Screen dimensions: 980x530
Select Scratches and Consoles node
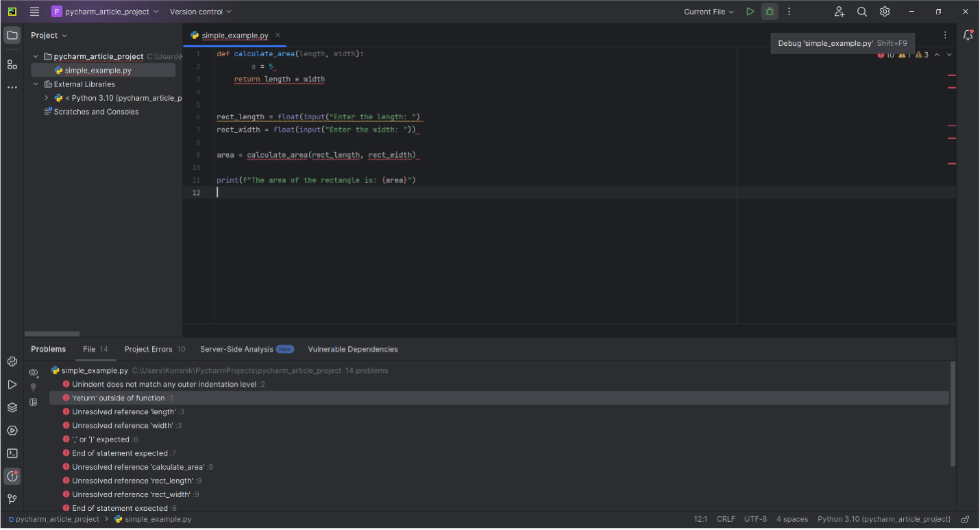pyautogui.click(x=96, y=112)
